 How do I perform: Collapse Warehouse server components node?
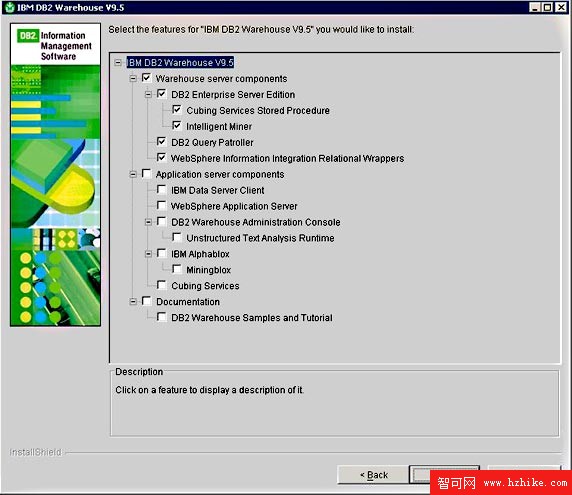click(133, 78)
